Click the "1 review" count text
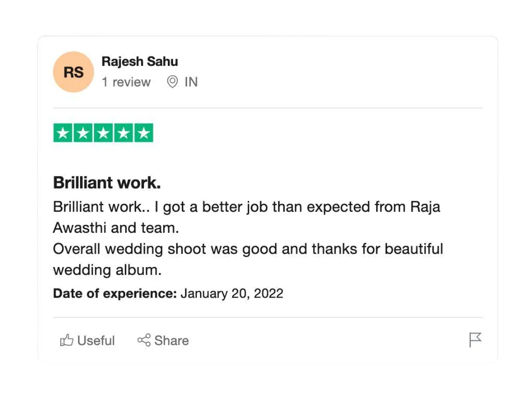The width and height of the screenshot is (532, 399). [x=126, y=82]
